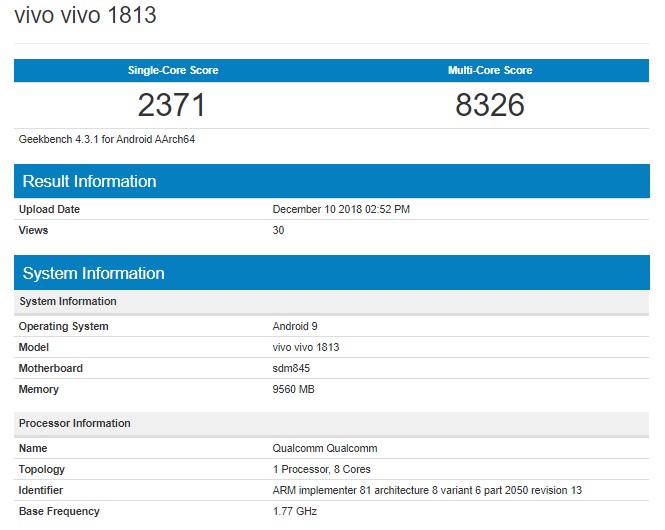
Task: Click the Memory label
Action: click(39, 389)
